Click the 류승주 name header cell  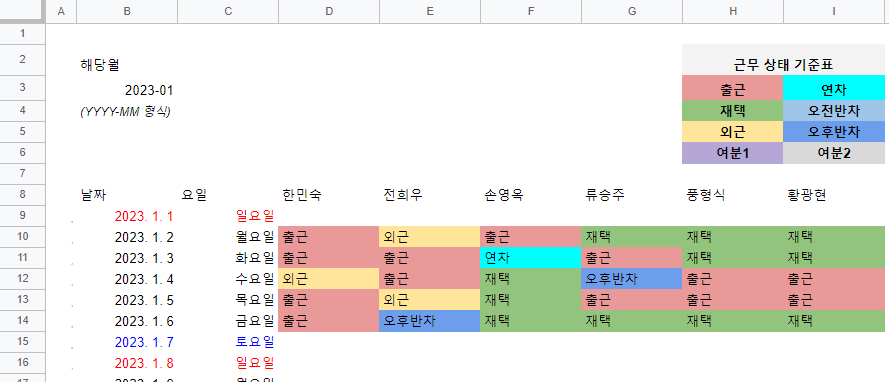[632, 195]
